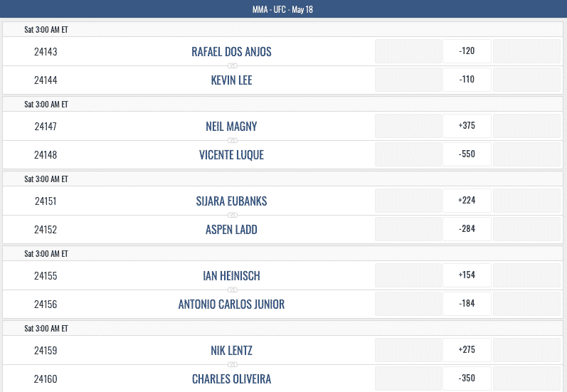This screenshot has height=392, width=567.
Task: Click Charles Oliveira -350 odds
Action: coord(467,378)
